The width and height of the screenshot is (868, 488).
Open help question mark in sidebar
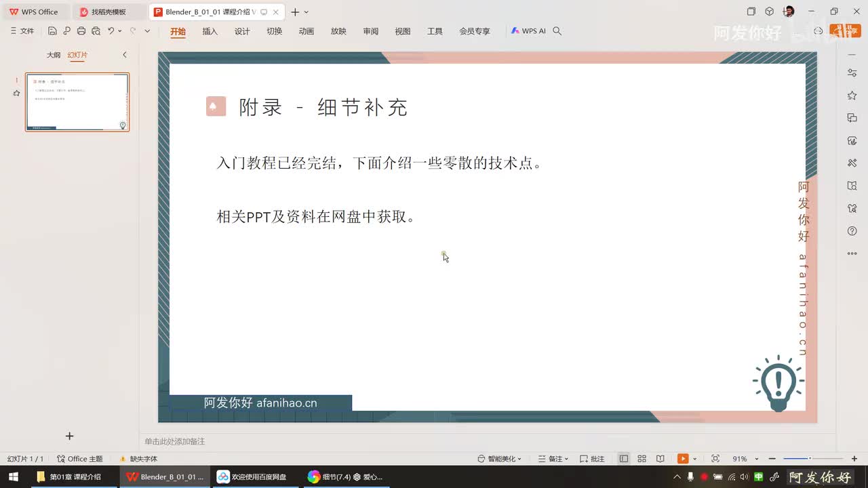tap(852, 231)
